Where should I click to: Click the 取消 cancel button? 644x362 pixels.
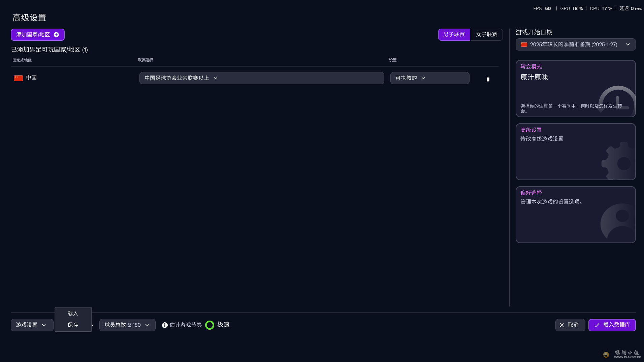[570, 325]
